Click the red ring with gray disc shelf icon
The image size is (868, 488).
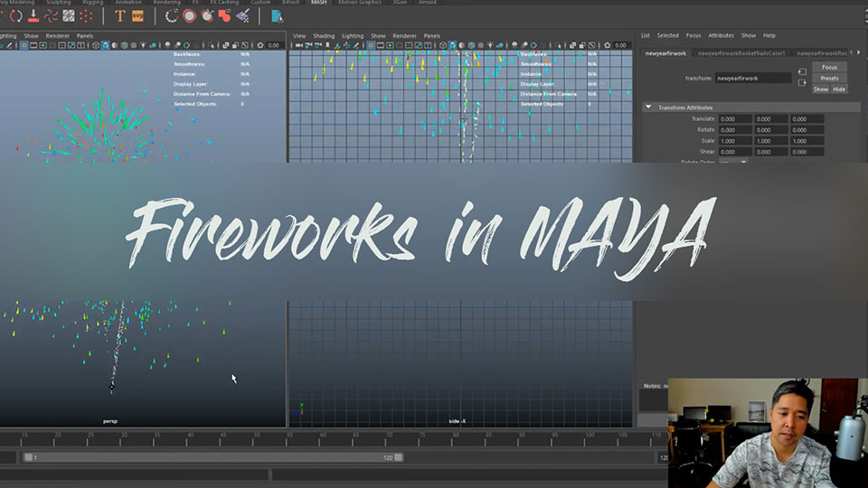coord(189,16)
